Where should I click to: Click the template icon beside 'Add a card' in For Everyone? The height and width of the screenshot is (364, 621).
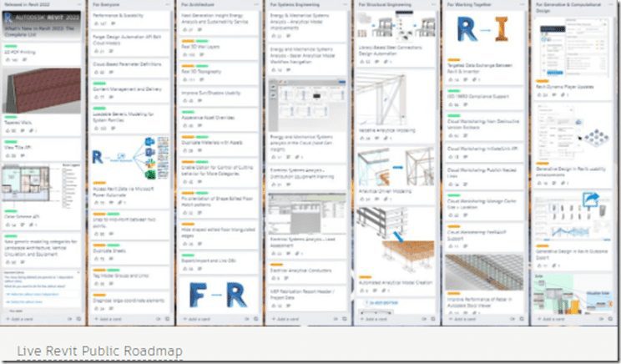167,319
